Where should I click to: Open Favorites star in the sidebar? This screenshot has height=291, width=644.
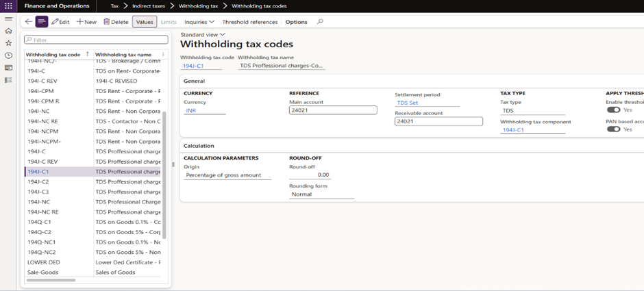[8, 43]
